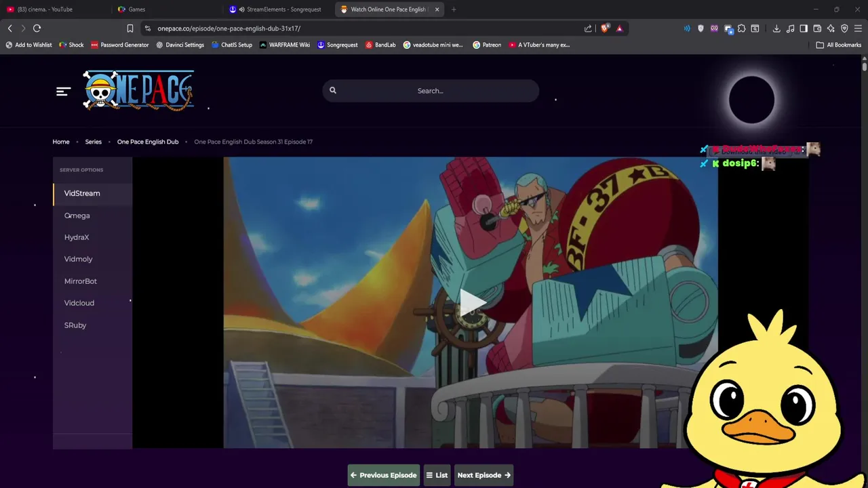Screen dimensions: 868x488
Task: Switch to StreamElements Songrequest tab
Action: tap(278, 9)
